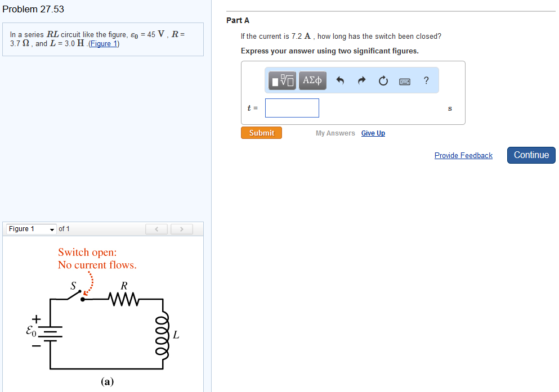Click My Answers next to Submit
559x392 pixels.
tap(335, 133)
